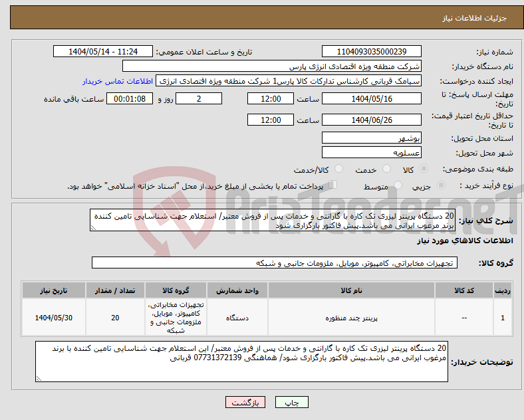Click the کد کالا column header
524x420 pixels.
coord(464,290)
